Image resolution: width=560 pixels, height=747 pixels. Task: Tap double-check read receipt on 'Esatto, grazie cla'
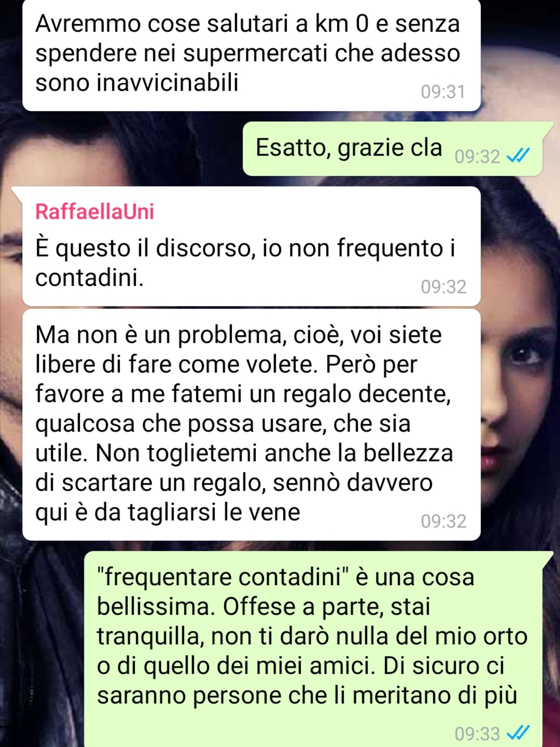click(518, 156)
